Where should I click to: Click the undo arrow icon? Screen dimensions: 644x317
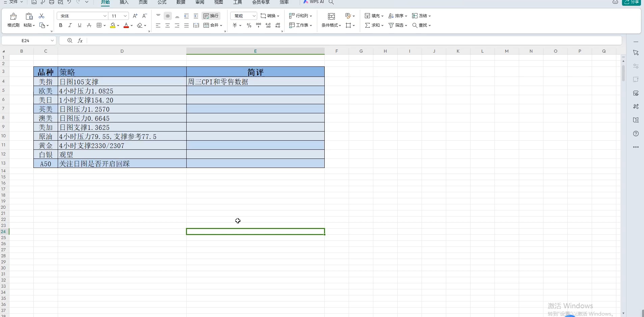69,2
